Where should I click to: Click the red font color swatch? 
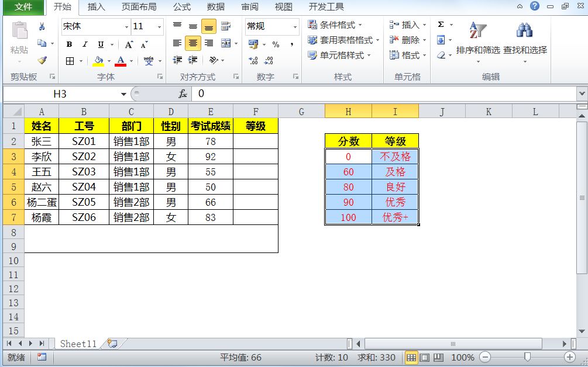(x=121, y=64)
